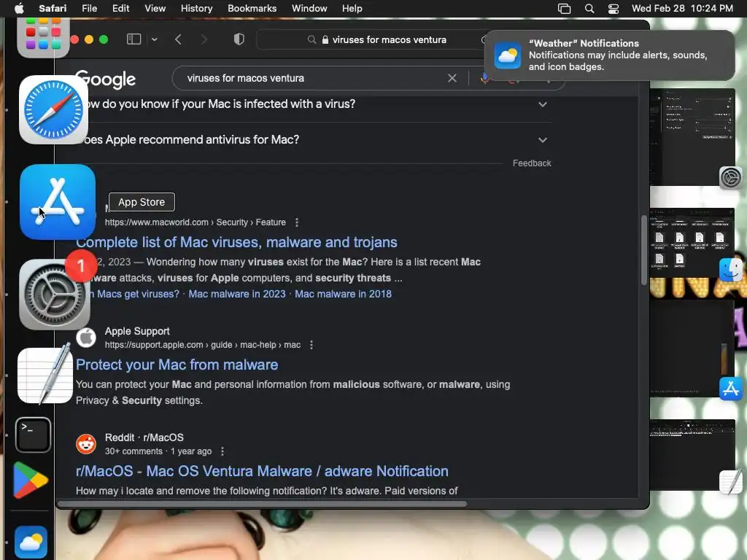Click Google logo to go home
The height and width of the screenshot is (560, 747).
point(106,79)
